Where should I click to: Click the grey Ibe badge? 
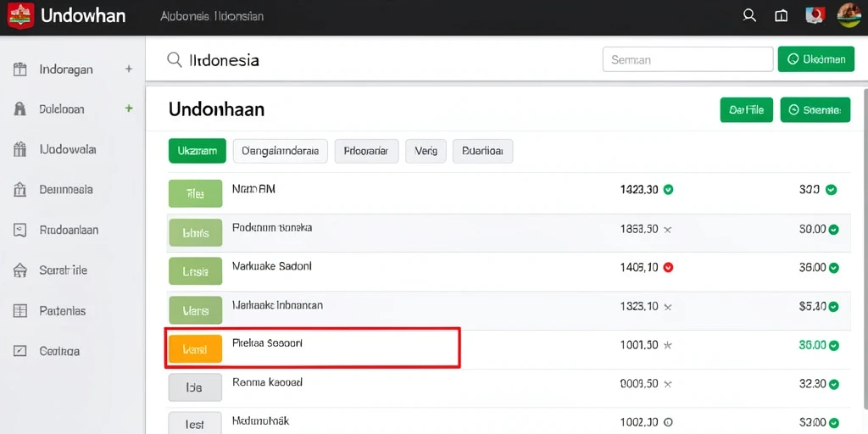[195, 387]
